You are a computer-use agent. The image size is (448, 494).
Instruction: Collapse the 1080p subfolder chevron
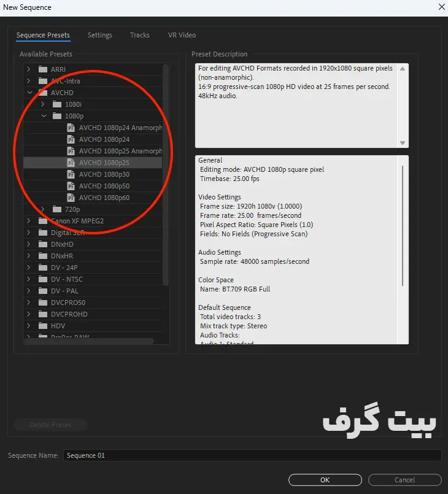(x=44, y=116)
